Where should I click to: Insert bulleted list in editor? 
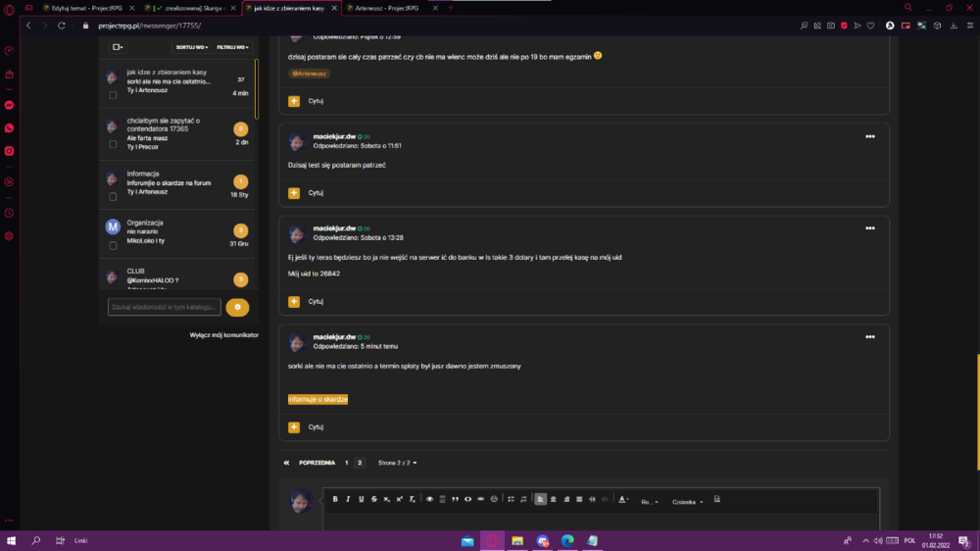[511, 499]
